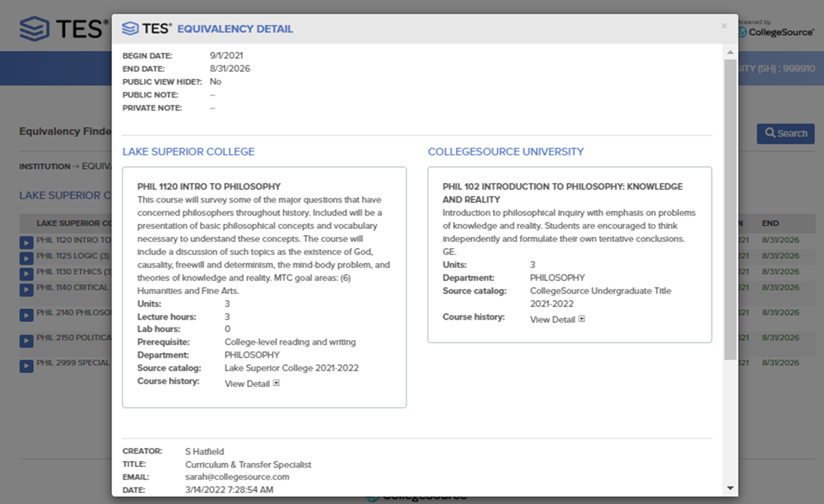This screenshot has height=504, width=824.
Task: Click Lake Superior College 2021-2022 source catalog
Action: coord(292,368)
